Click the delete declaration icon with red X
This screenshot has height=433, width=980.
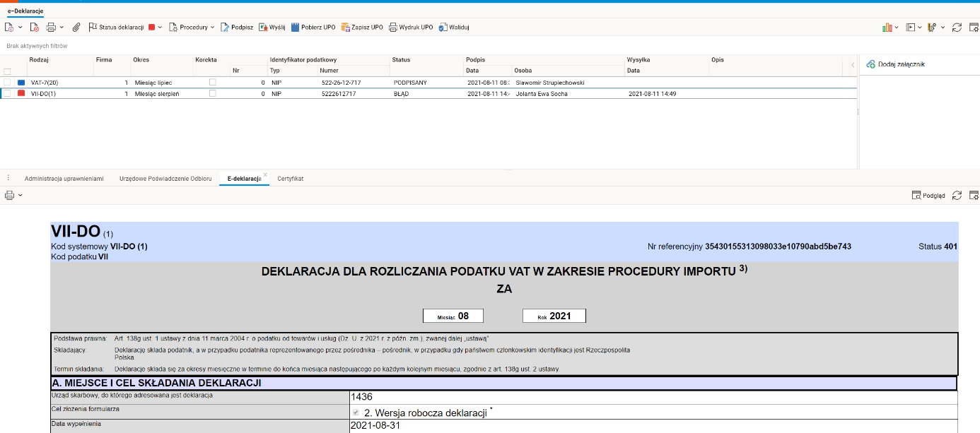34,27
